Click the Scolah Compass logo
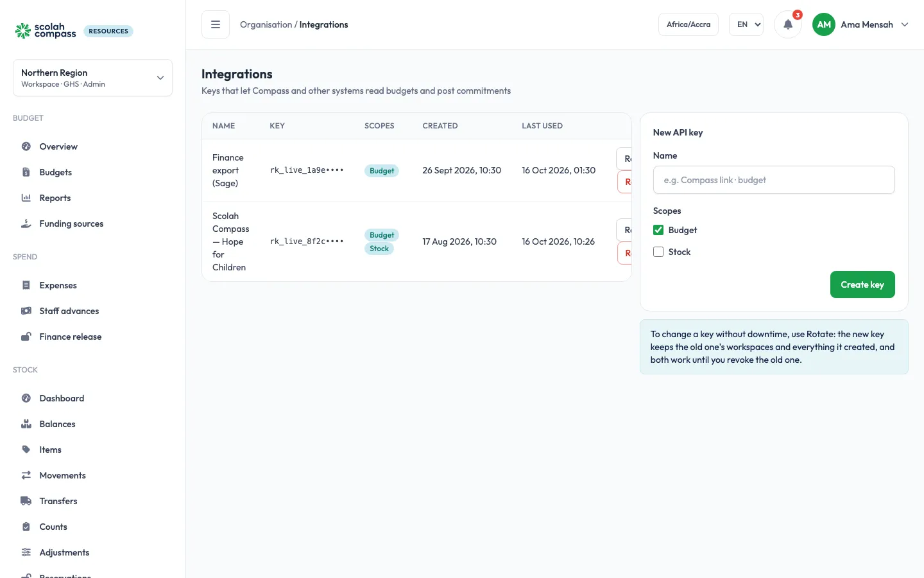924x578 pixels. 46,30
